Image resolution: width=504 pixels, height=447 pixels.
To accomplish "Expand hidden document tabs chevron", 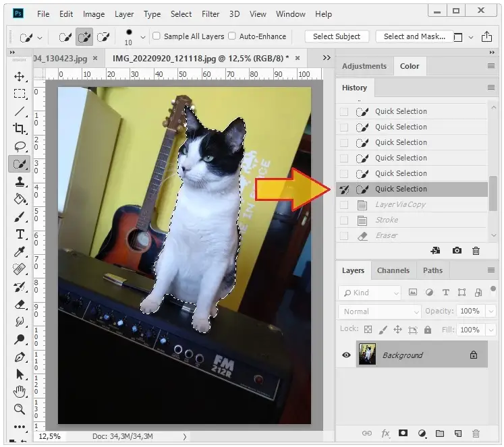I will [x=327, y=57].
